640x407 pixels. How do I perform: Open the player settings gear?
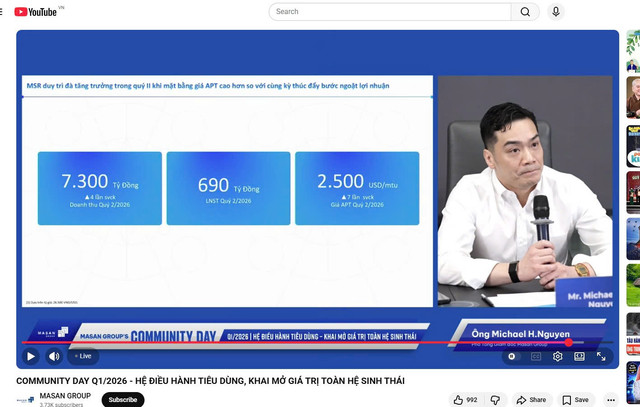tap(557, 357)
